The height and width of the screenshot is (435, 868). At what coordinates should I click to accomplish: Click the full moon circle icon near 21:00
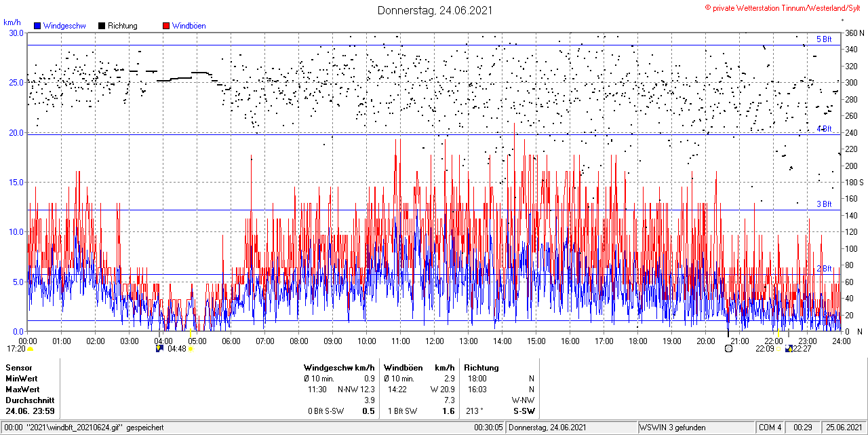coord(728,348)
